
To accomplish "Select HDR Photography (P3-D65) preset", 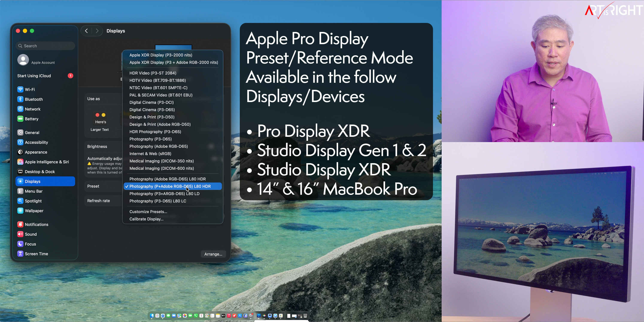I will [x=173, y=132].
